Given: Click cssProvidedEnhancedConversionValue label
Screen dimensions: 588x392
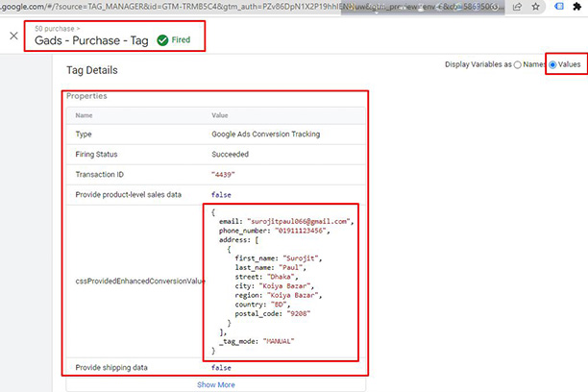Looking at the screenshot, I should pos(140,281).
